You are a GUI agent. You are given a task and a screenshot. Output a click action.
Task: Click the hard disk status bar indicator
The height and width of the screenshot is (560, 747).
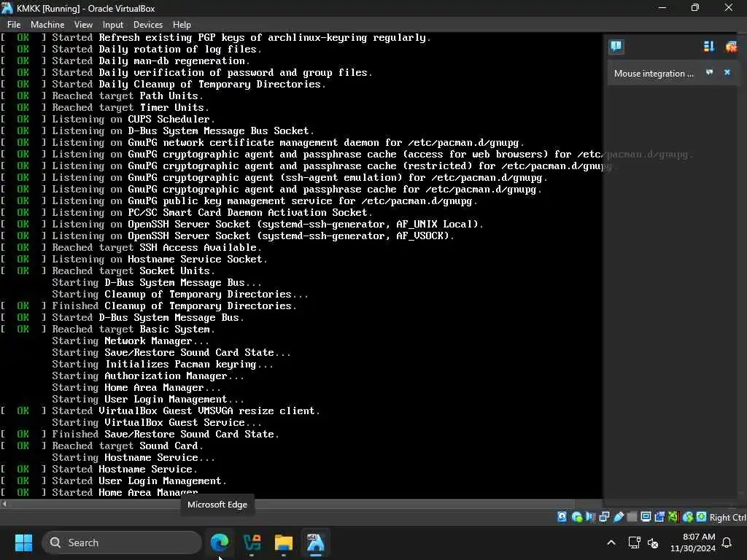pyautogui.click(x=562, y=517)
